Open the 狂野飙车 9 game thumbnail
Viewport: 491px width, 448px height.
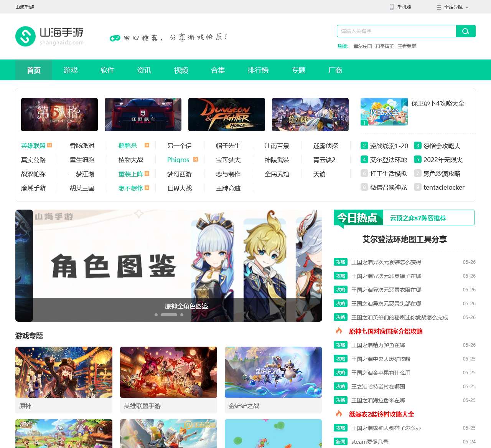(143, 114)
